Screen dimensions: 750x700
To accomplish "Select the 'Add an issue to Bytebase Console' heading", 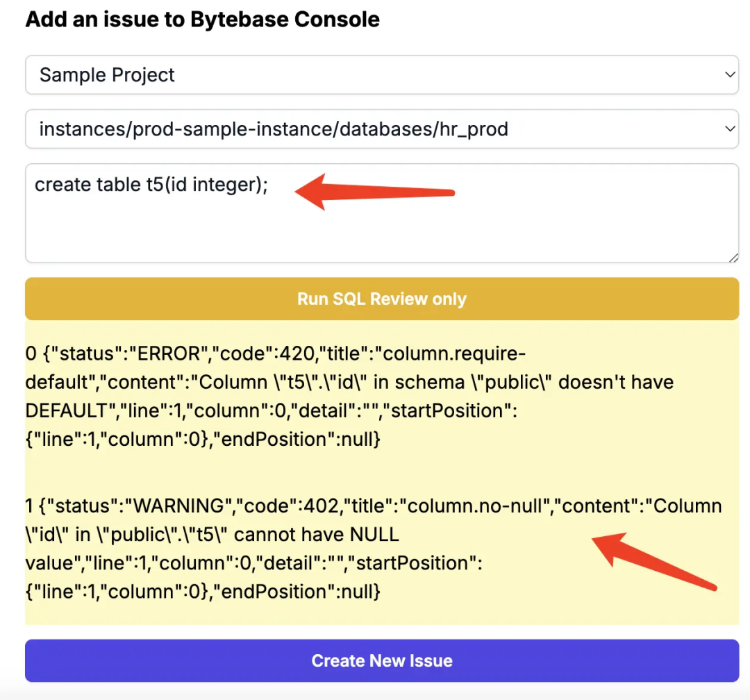I will pyautogui.click(x=202, y=19).
